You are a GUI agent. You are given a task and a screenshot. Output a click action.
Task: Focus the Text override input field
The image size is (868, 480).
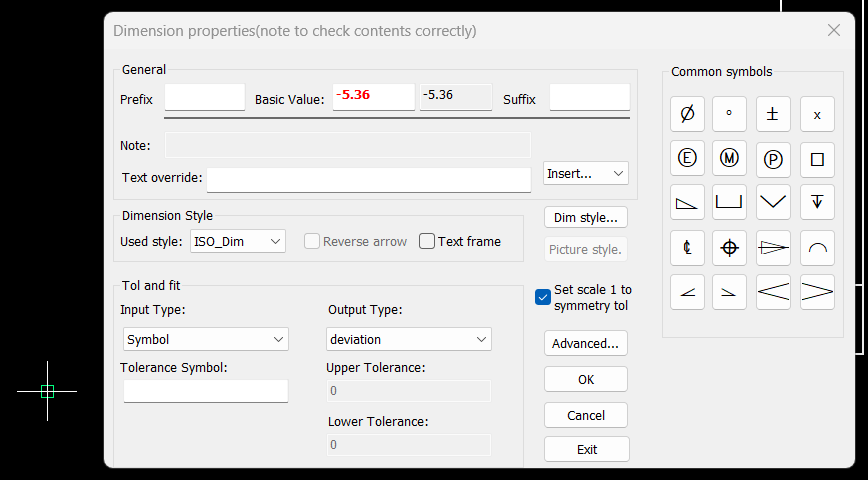click(x=369, y=180)
